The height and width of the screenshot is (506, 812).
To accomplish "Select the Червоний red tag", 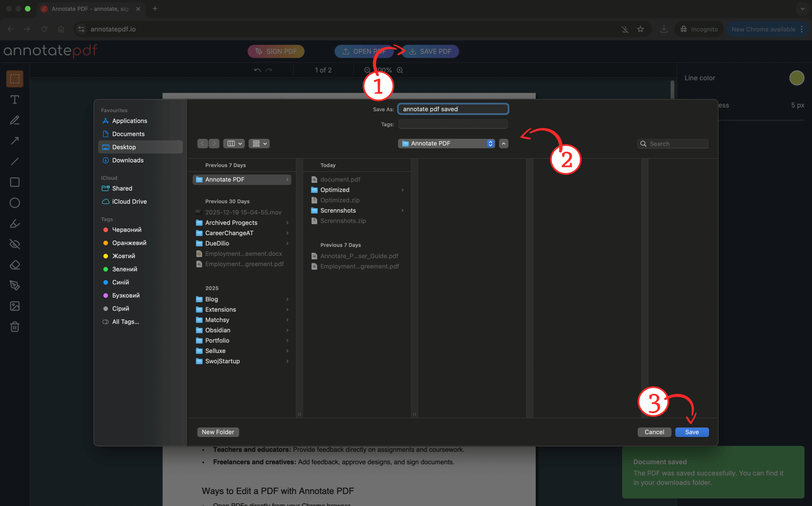I will coord(126,230).
